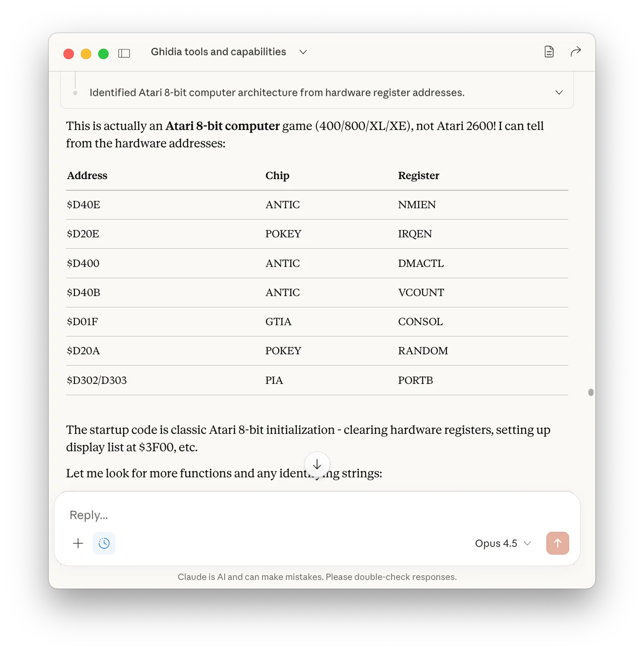Viewport: 644px width, 653px height.
Task: Toggle the sidebar panel icon
Action: [x=124, y=53]
